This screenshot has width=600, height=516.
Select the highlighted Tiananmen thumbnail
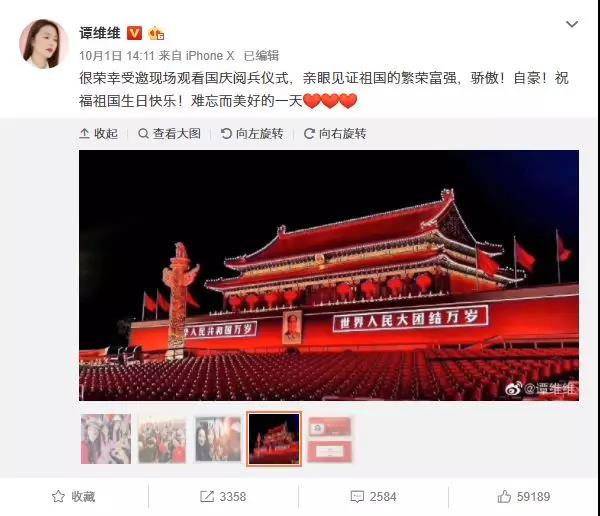274,439
